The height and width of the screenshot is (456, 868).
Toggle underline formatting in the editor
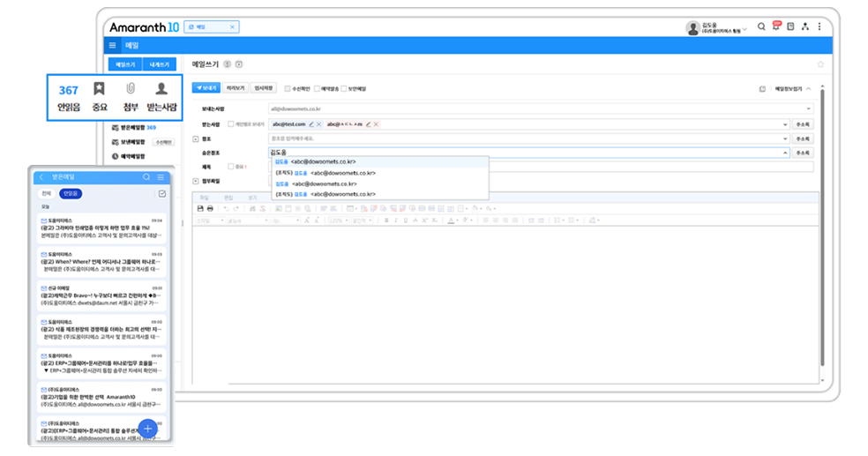[x=405, y=221]
